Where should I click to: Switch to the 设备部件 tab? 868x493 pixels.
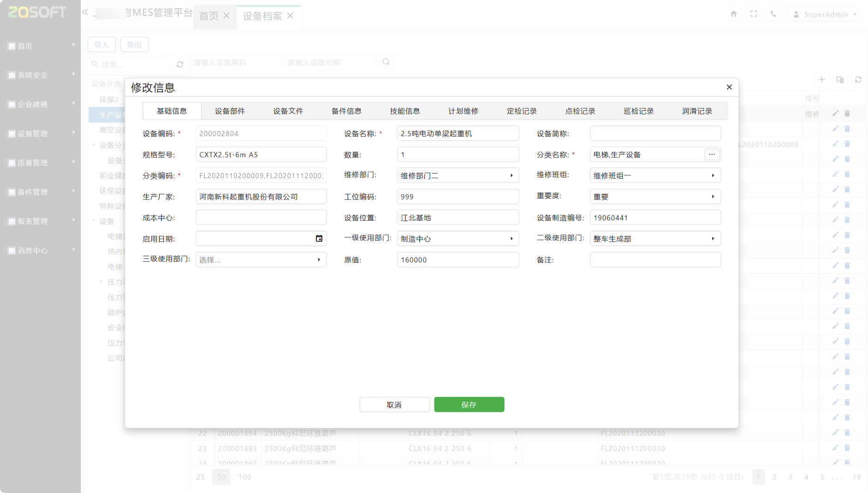(230, 111)
